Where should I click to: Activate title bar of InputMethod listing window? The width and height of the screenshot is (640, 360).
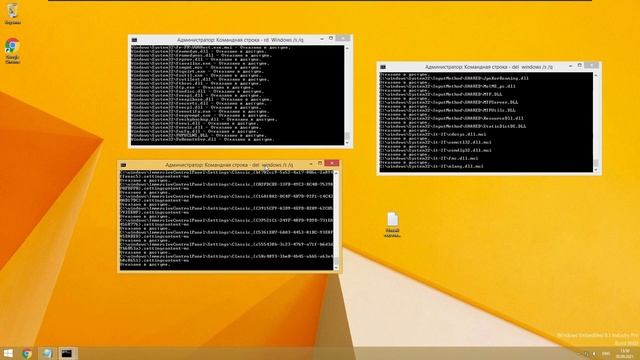tap(488, 67)
